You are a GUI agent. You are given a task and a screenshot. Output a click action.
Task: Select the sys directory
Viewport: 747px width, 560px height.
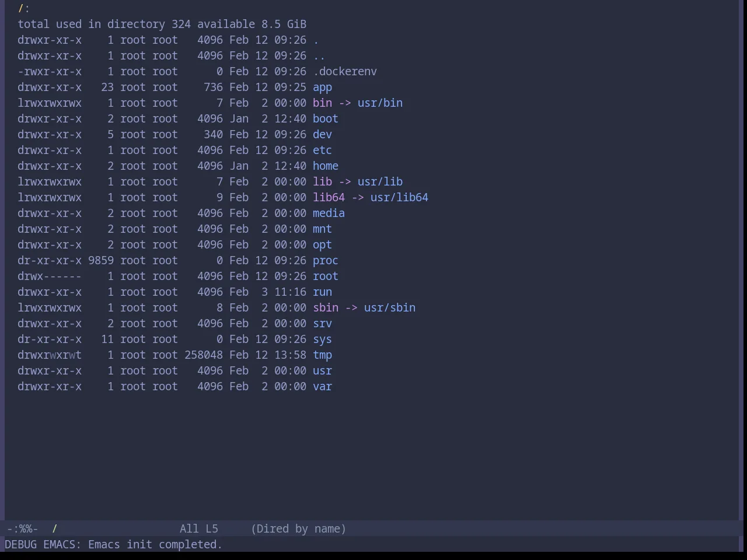click(322, 339)
